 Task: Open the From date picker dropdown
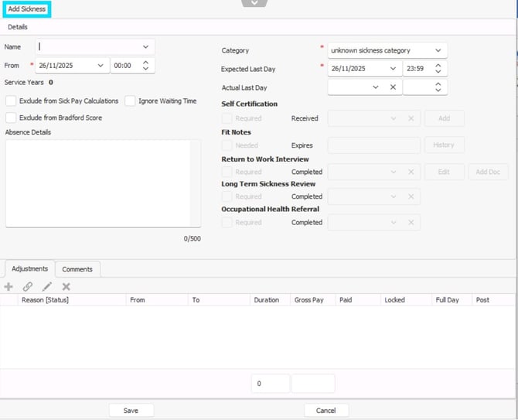pyautogui.click(x=101, y=66)
